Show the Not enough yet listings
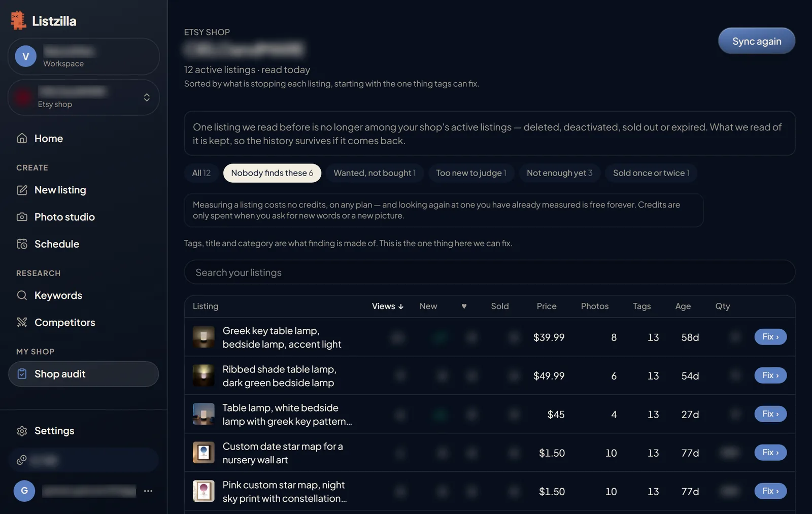812x514 pixels. pos(559,173)
